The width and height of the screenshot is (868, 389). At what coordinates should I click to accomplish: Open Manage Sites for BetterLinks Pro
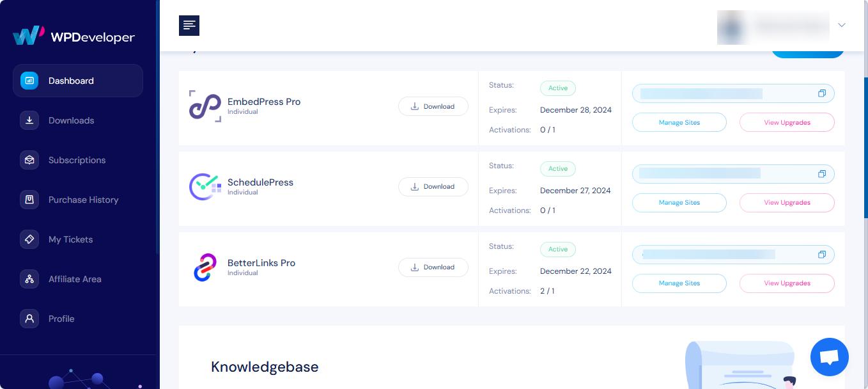pos(679,283)
